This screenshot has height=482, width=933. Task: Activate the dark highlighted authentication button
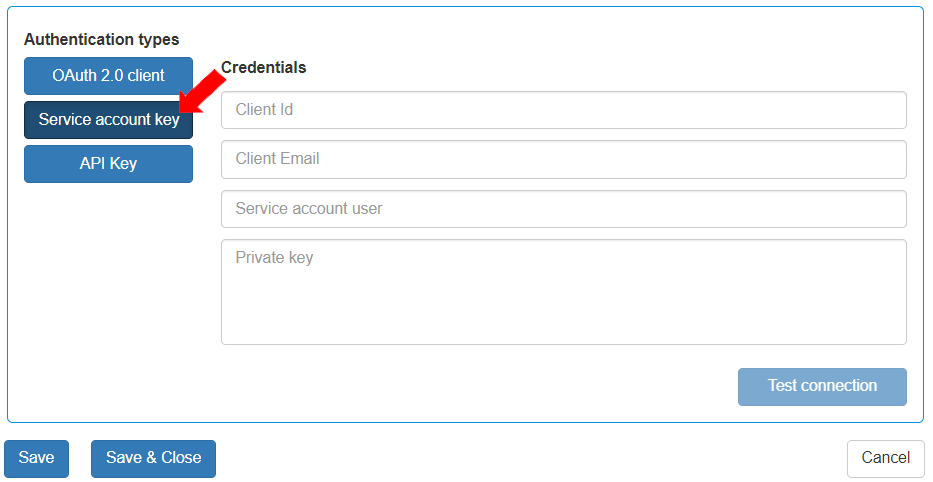pos(108,120)
